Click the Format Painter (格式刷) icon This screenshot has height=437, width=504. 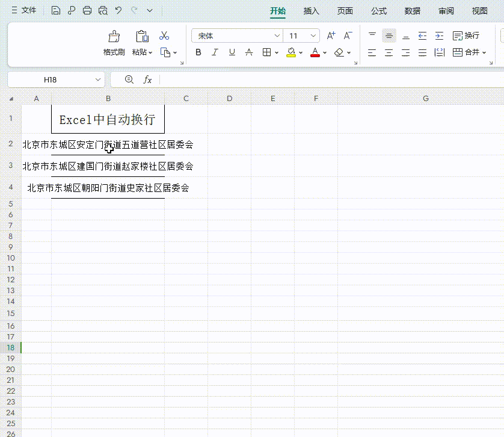coord(114,36)
